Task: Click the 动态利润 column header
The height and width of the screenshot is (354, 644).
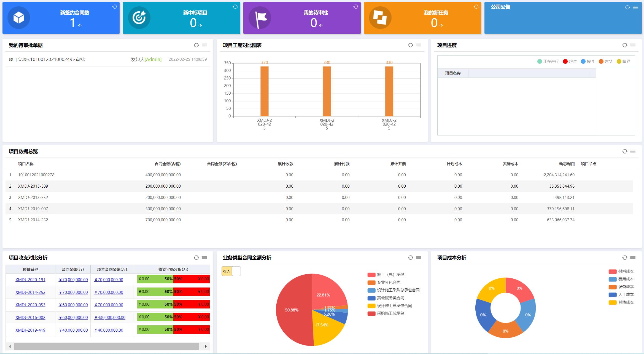Action: click(567, 164)
